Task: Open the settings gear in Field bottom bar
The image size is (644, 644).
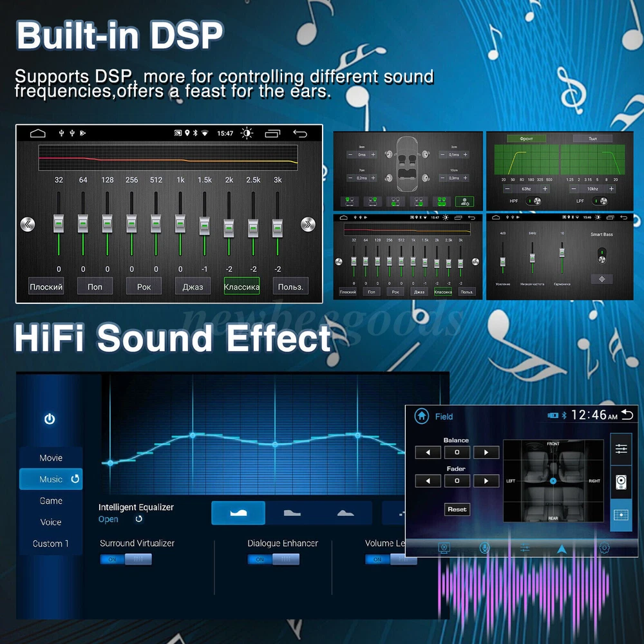Action: 603,548
